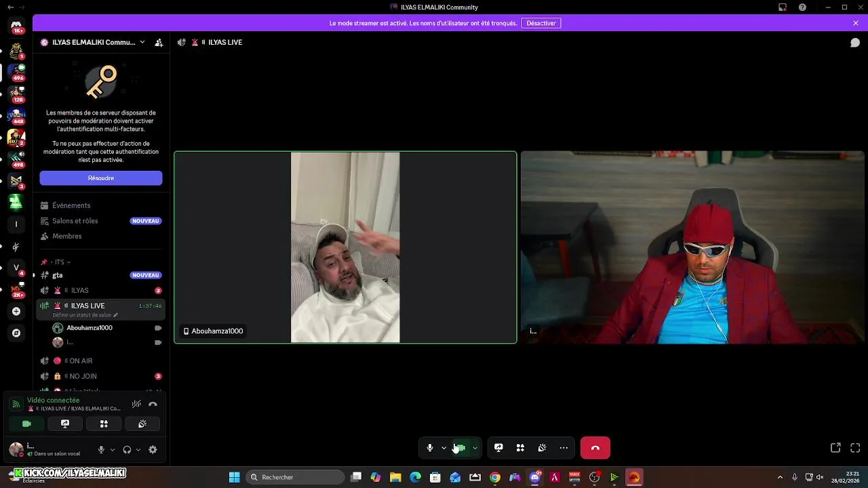The width and height of the screenshot is (868, 488).
Task: Click the Résoudre button
Action: point(100,178)
